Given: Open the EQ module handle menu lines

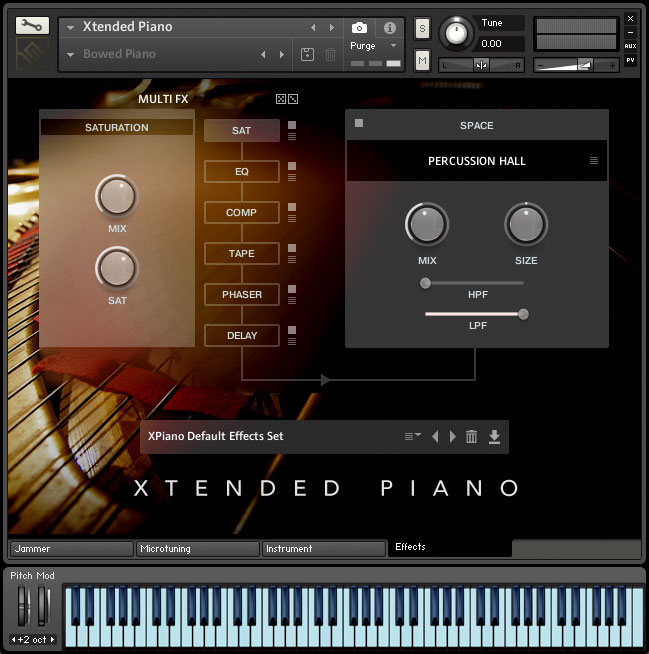Looking at the screenshot, I should 292,177.
